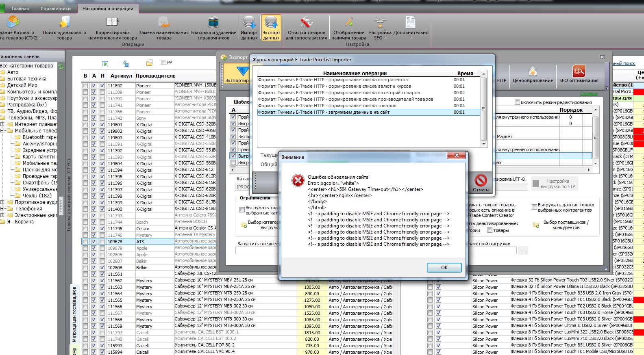Screen dimensions: 644x355
Task: Click scroll-down arrow of the operations log
Action: pyautogui.click(x=484, y=144)
